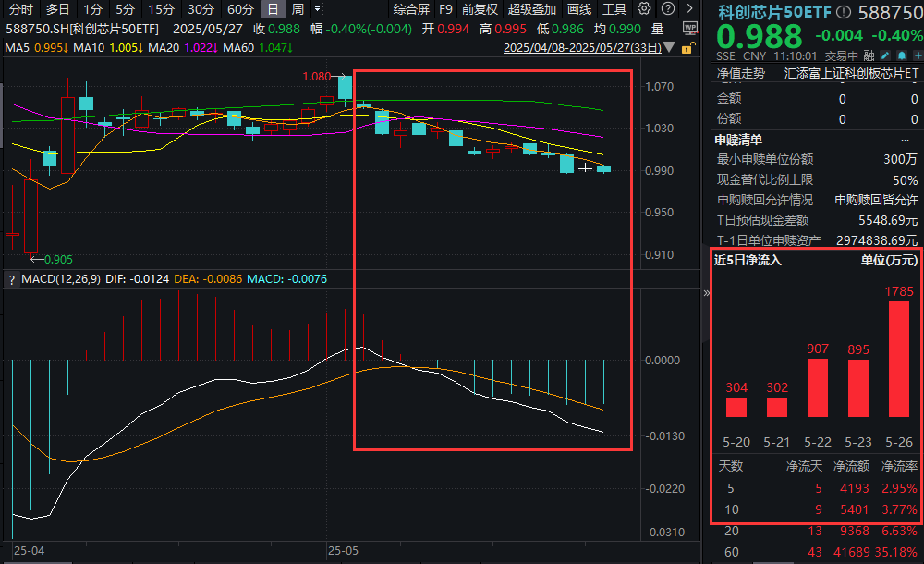Click the WP icon next to 量

(690, 27)
